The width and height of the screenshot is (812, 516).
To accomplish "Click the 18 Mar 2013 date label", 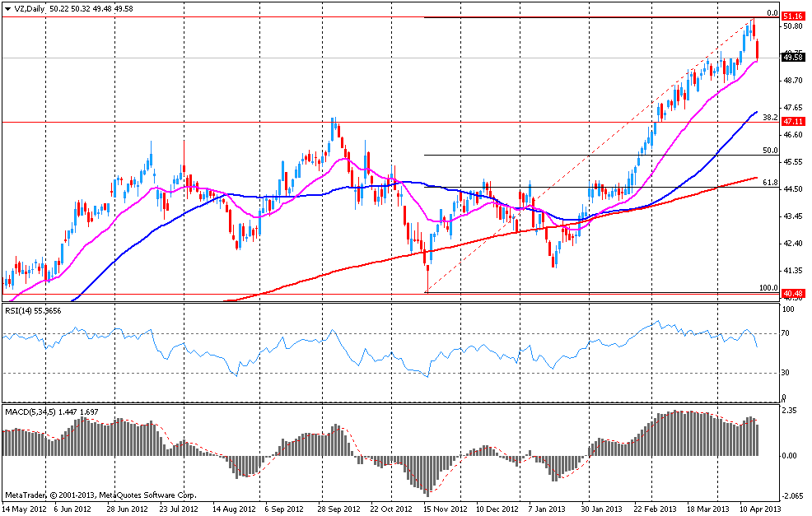I will [x=708, y=509].
